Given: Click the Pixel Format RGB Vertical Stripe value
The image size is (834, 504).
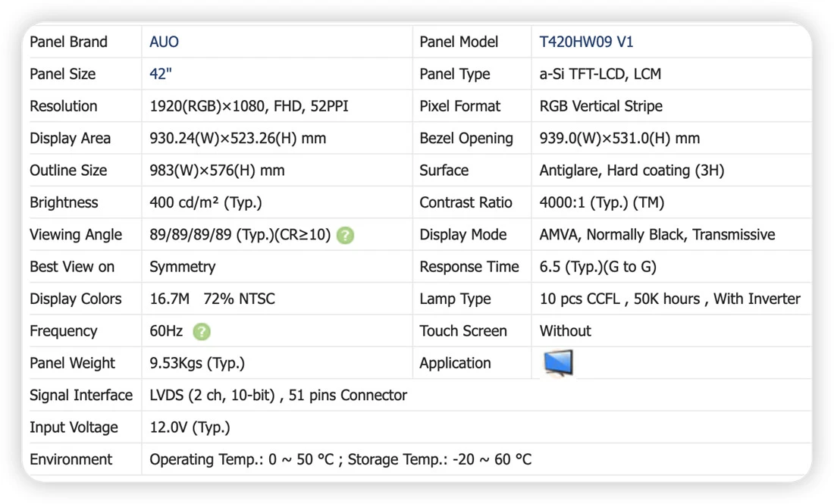Looking at the screenshot, I should [601, 106].
